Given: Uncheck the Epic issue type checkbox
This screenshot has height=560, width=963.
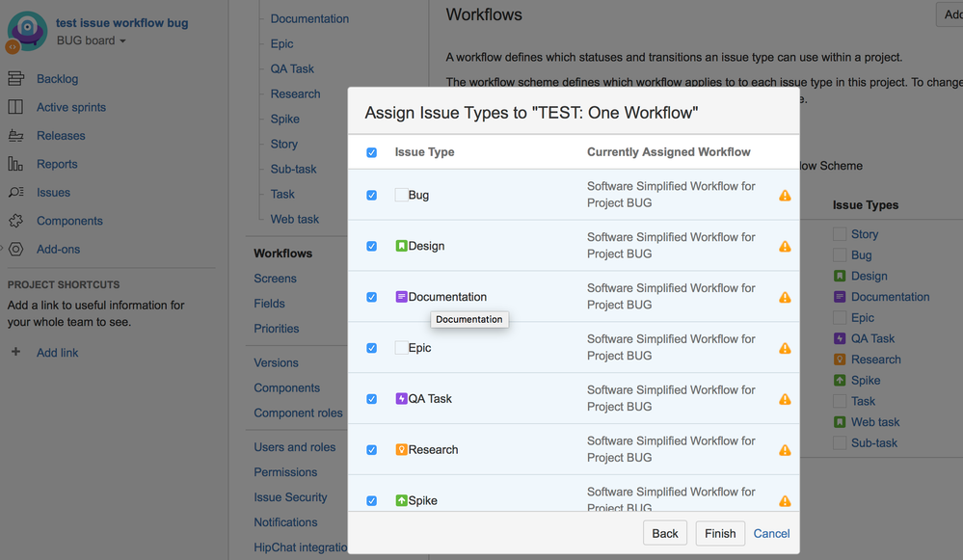Looking at the screenshot, I should [x=371, y=348].
